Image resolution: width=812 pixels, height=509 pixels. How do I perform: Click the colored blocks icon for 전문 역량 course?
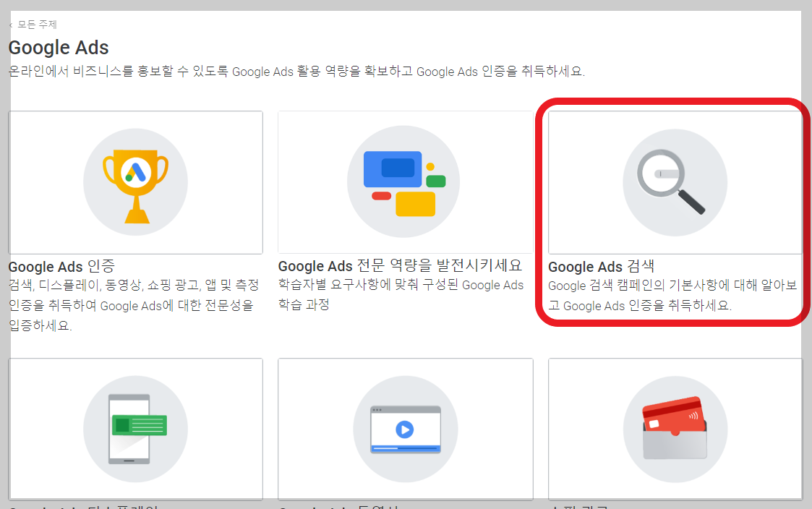[x=404, y=181]
